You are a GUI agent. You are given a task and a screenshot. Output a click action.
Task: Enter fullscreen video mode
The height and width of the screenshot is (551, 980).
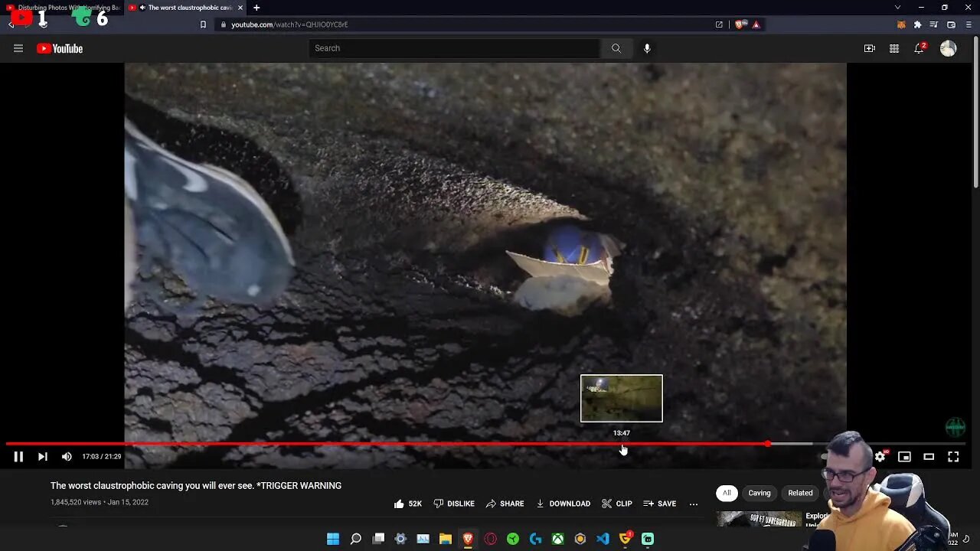(x=953, y=457)
